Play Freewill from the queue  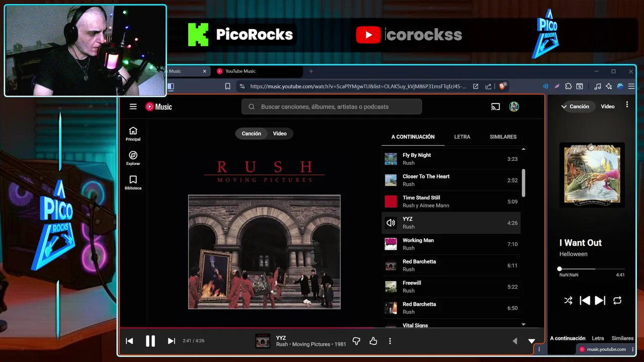(x=451, y=287)
